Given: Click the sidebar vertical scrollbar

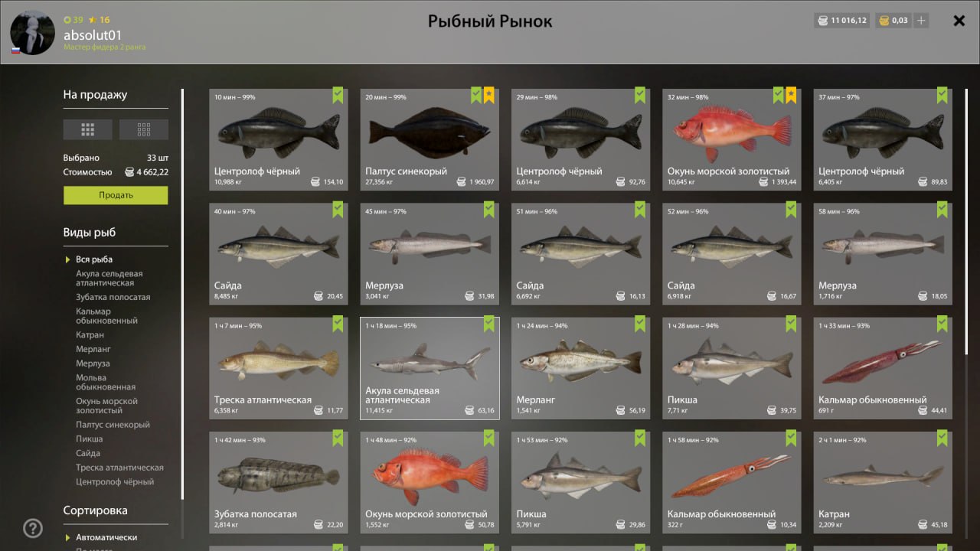Looking at the screenshot, I should click(x=182, y=295).
